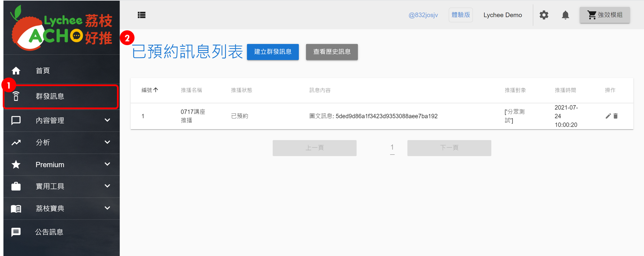Open 公告訊息 in the sidebar
This screenshot has height=256, width=644.
click(62, 232)
